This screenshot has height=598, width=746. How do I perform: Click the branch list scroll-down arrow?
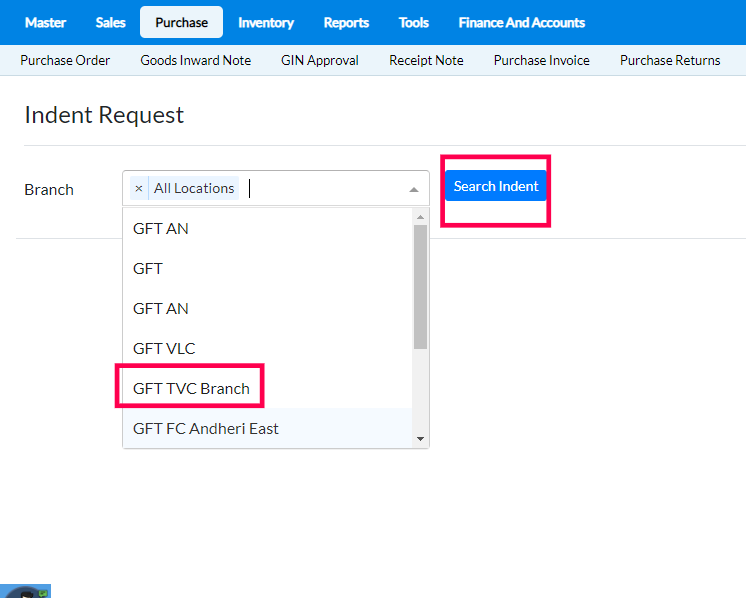pos(420,439)
